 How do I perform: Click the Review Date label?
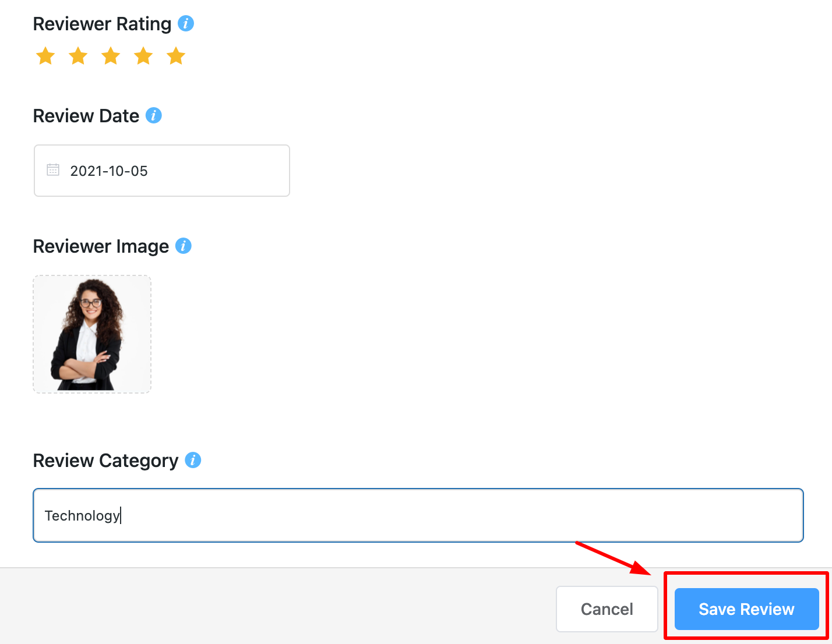[86, 116]
